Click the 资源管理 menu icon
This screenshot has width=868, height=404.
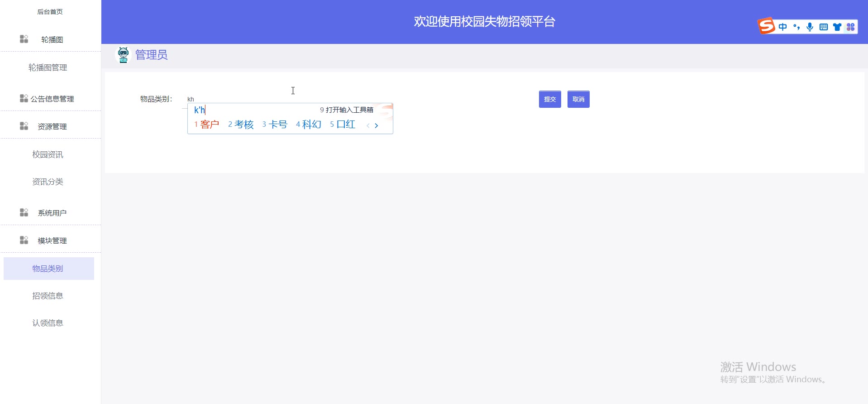[x=24, y=126]
